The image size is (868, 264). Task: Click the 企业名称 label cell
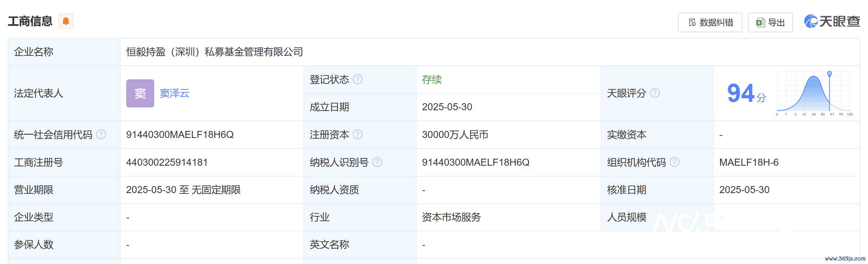(x=64, y=52)
